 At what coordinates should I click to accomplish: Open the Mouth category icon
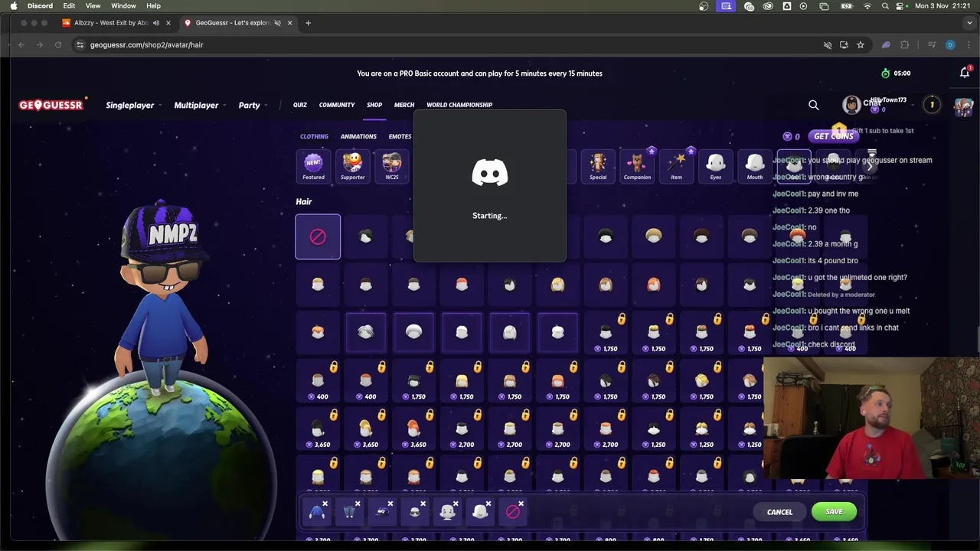pyautogui.click(x=754, y=166)
